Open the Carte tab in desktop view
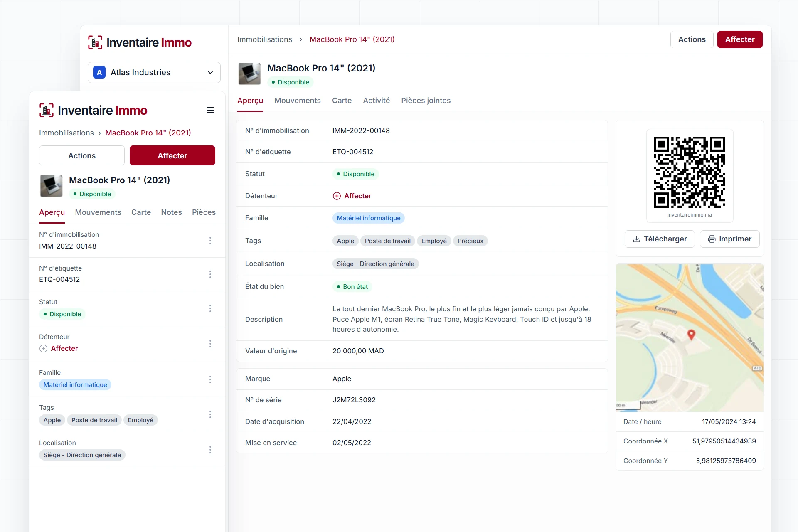798x532 pixels. [x=342, y=101]
